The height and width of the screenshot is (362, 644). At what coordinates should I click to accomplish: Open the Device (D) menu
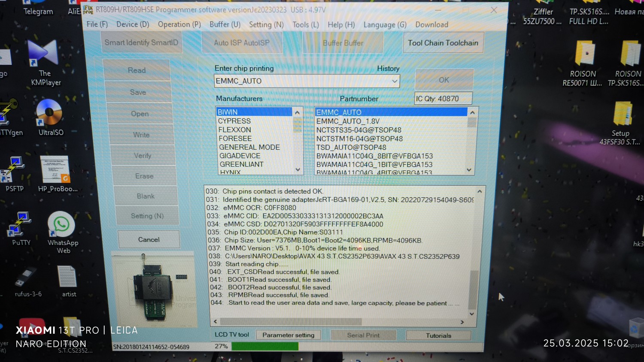click(133, 24)
